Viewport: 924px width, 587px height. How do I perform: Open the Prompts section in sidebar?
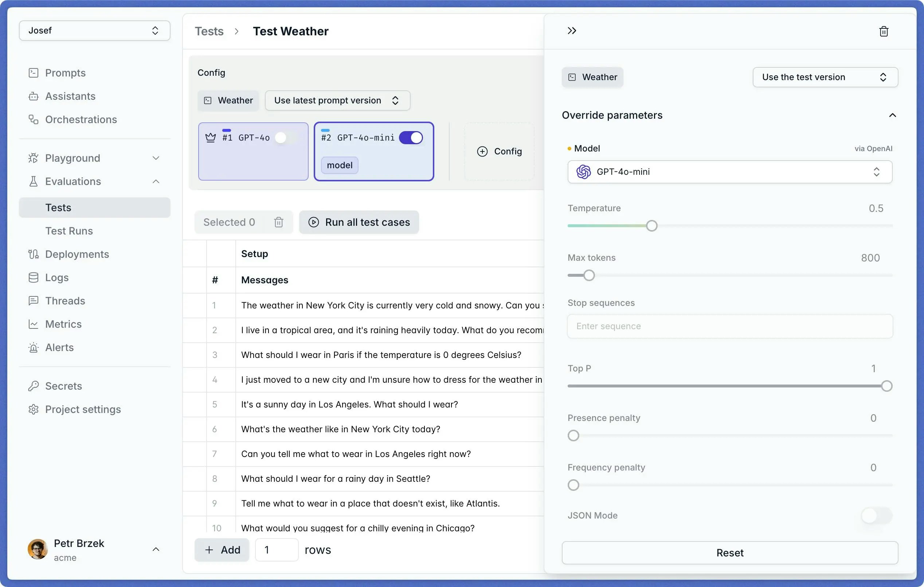[65, 73]
